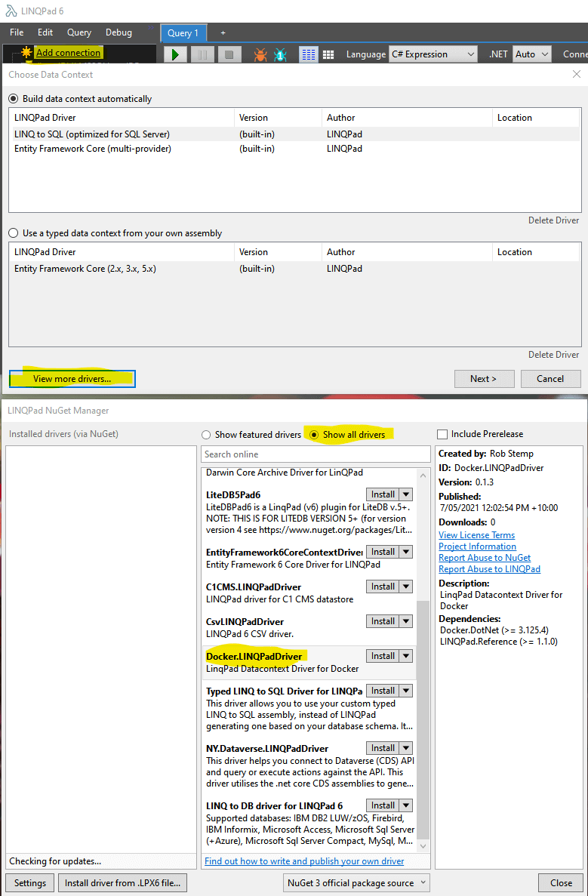Click the driver list vertical scrollbar thumb
Viewport: 588px width, 896px height.
pyautogui.click(x=423, y=720)
